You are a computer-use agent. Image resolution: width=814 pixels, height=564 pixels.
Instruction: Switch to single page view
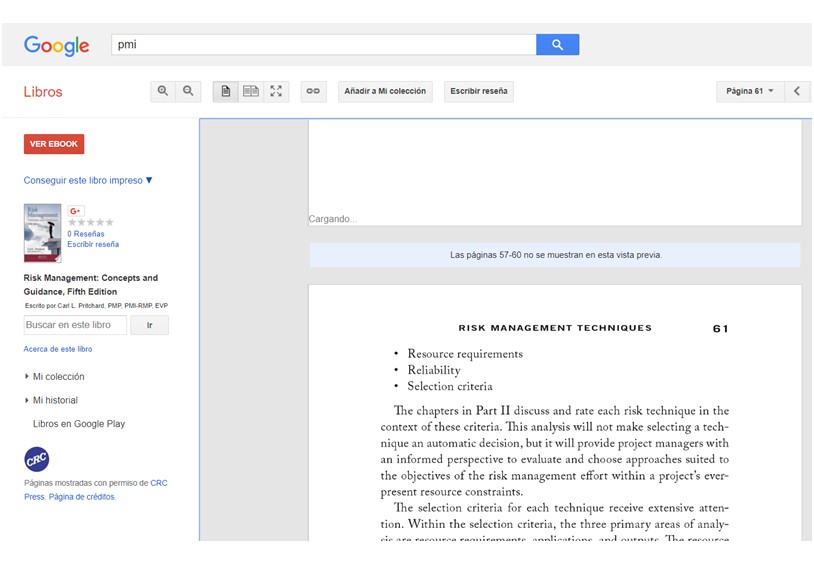coord(225,91)
